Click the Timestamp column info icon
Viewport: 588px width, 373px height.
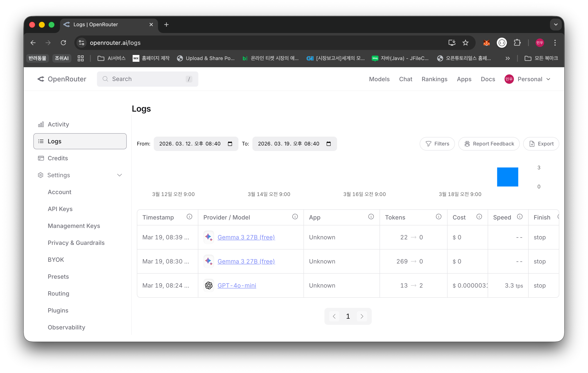189,217
